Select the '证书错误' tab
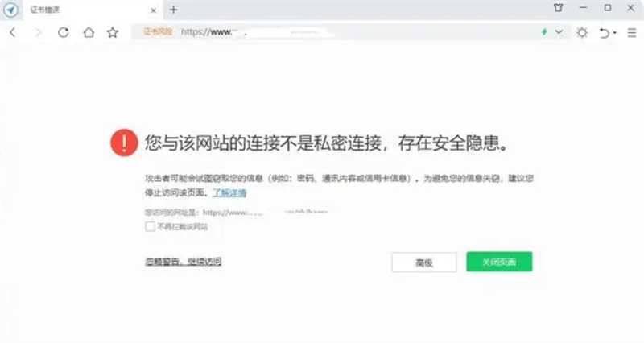The width and height of the screenshot is (644, 343). [48, 10]
